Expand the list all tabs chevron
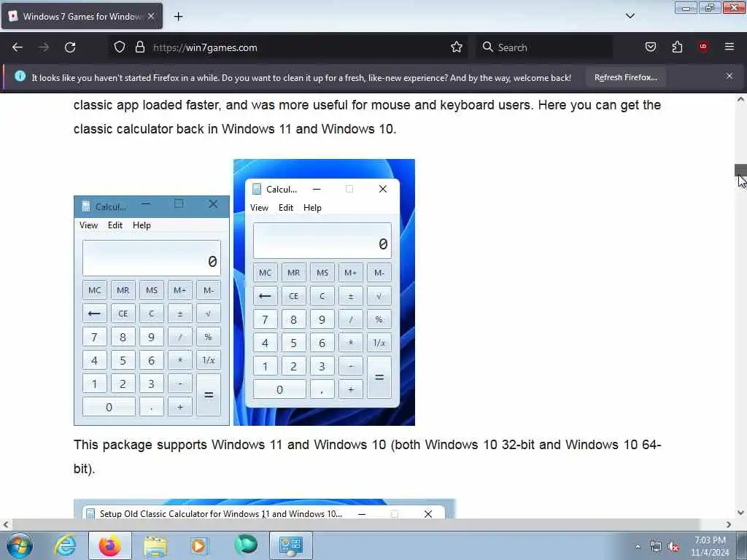This screenshot has height=560, width=747. (x=630, y=16)
